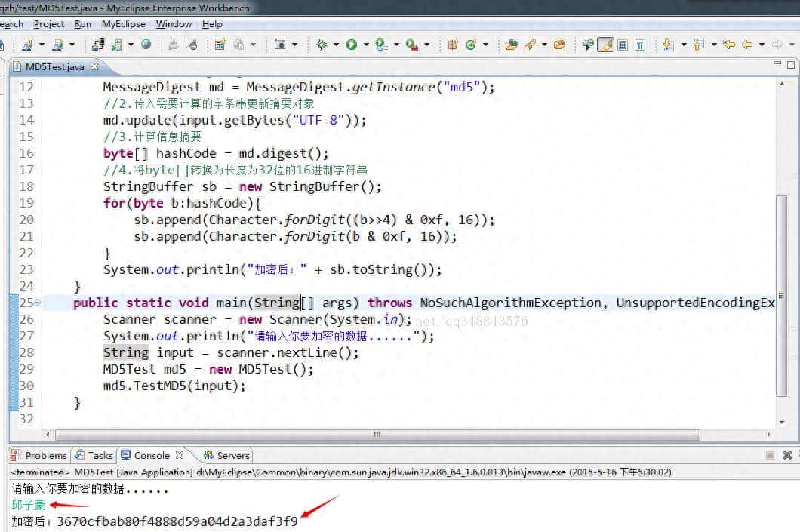Open the Debug button dropdown arrow
Screen dimensions: 800x532
(336, 45)
